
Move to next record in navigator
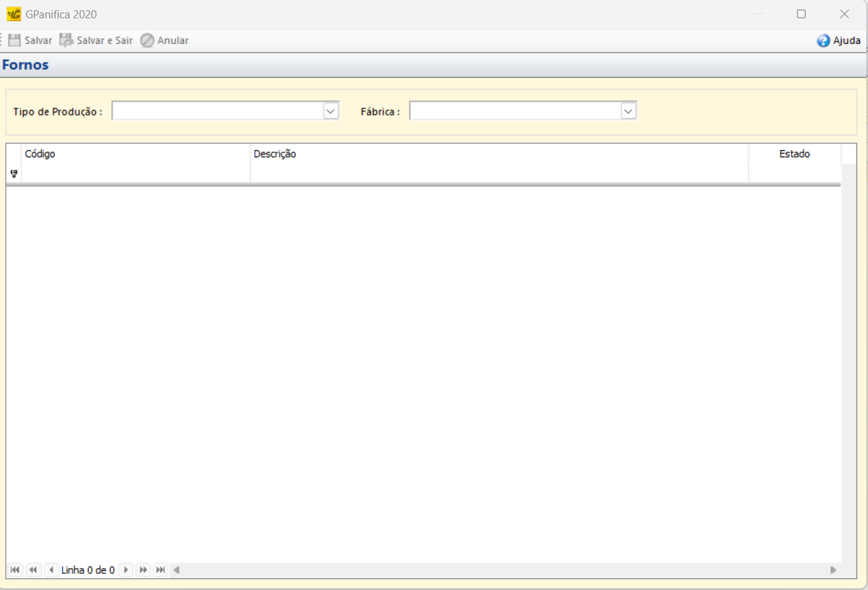coord(126,570)
